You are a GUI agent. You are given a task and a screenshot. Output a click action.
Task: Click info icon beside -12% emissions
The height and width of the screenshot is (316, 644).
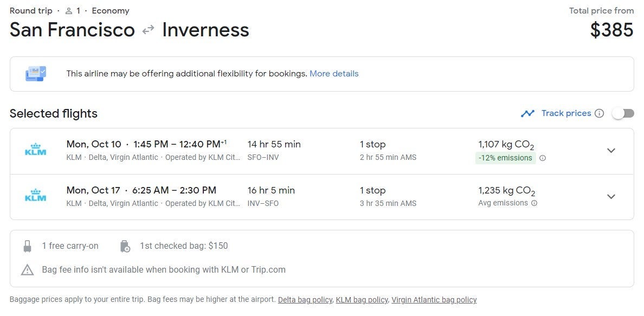coord(543,158)
